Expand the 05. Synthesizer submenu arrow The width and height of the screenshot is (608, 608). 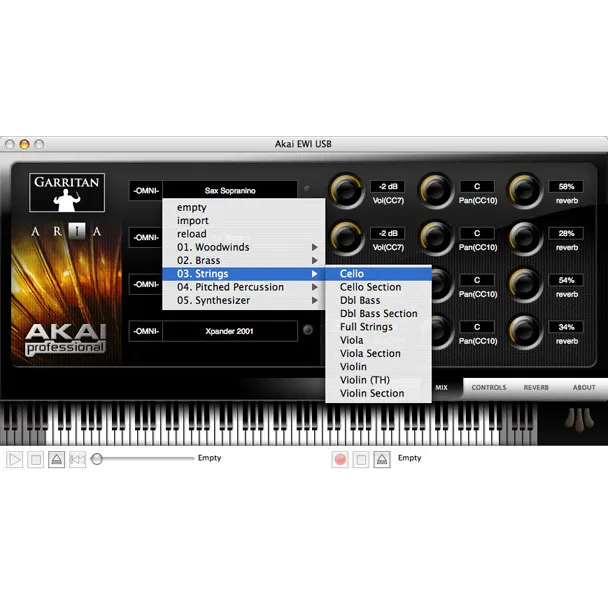pos(314,301)
